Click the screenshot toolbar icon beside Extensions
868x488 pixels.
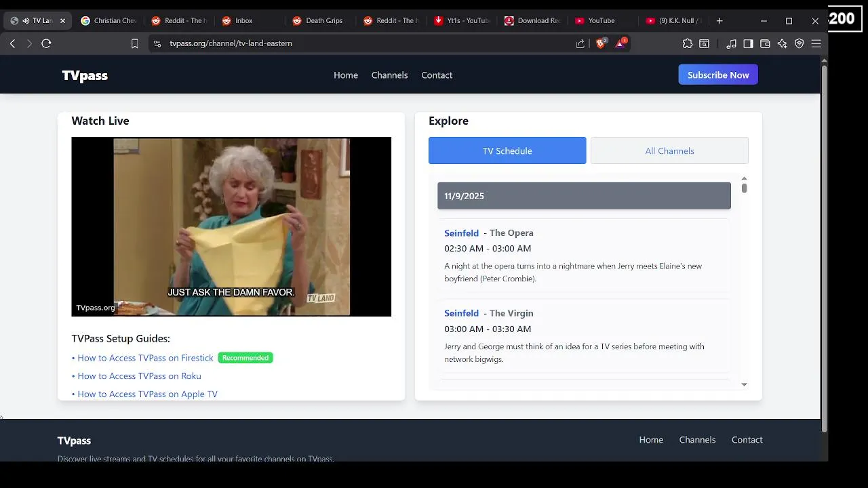705,43
